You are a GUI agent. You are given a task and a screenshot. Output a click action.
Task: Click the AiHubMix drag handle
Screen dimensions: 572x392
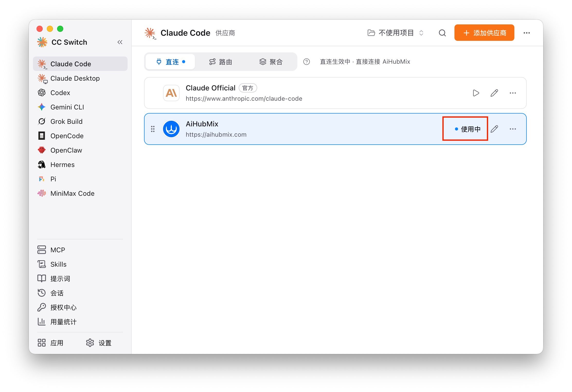click(x=153, y=129)
